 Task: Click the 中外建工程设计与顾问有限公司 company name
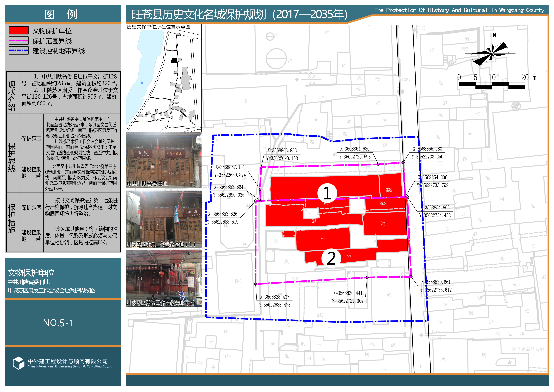pyautogui.click(x=68, y=361)
